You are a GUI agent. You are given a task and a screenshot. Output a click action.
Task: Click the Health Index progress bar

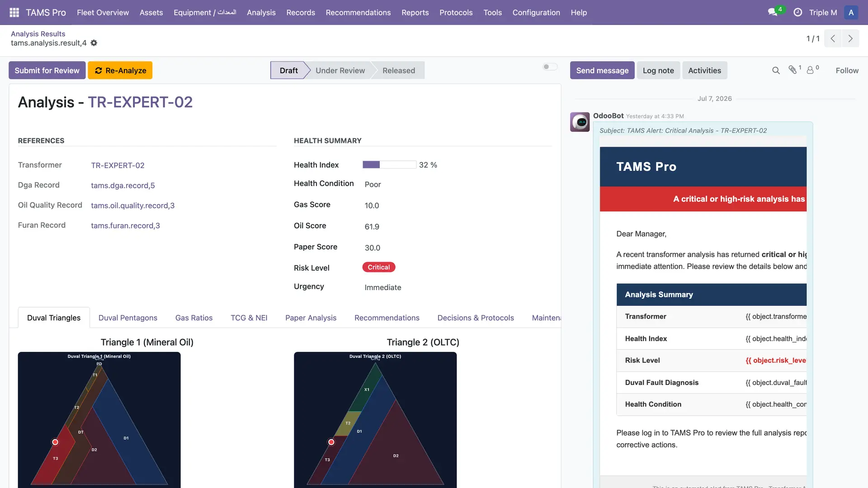tap(389, 165)
